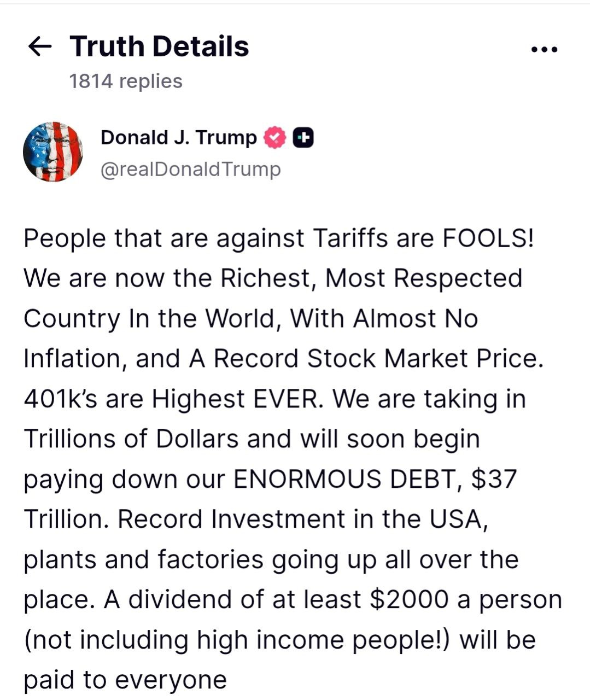Open the three-dot more options menu
Screen dimensions: 590x700
pos(544,50)
